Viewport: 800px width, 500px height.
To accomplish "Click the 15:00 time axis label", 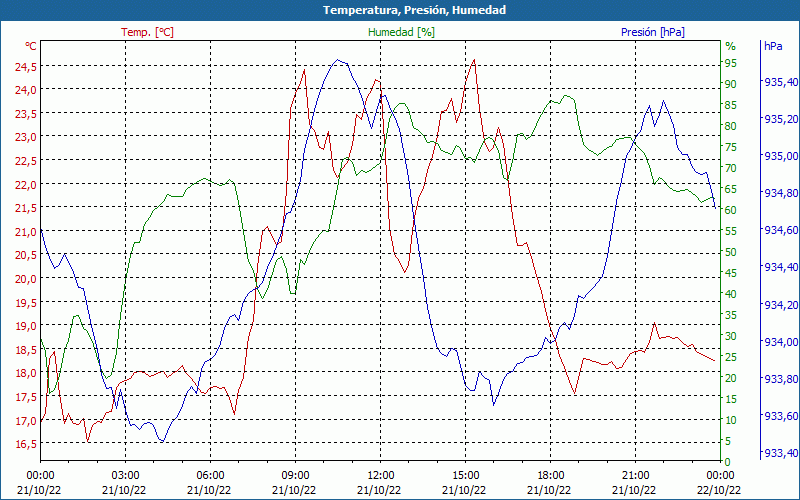I will pos(466,476).
